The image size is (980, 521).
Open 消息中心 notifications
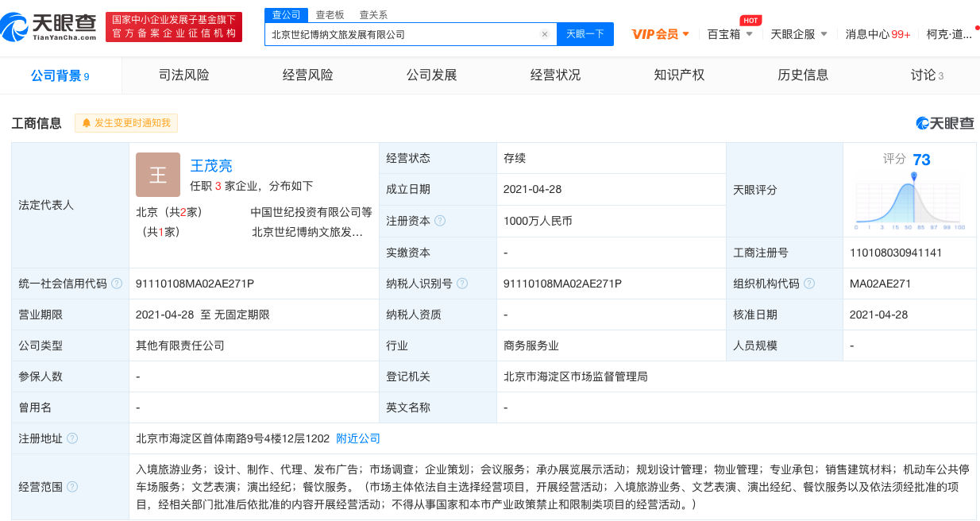[x=878, y=34]
